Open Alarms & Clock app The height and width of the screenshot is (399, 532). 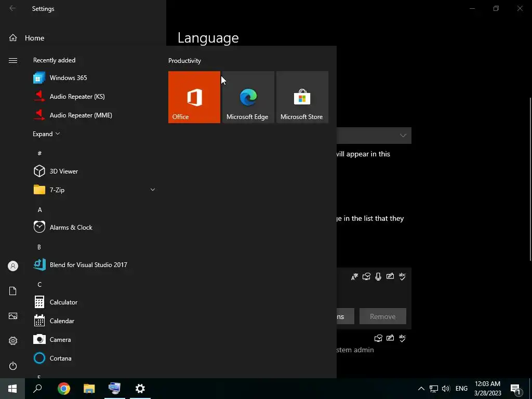click(95, 228)
